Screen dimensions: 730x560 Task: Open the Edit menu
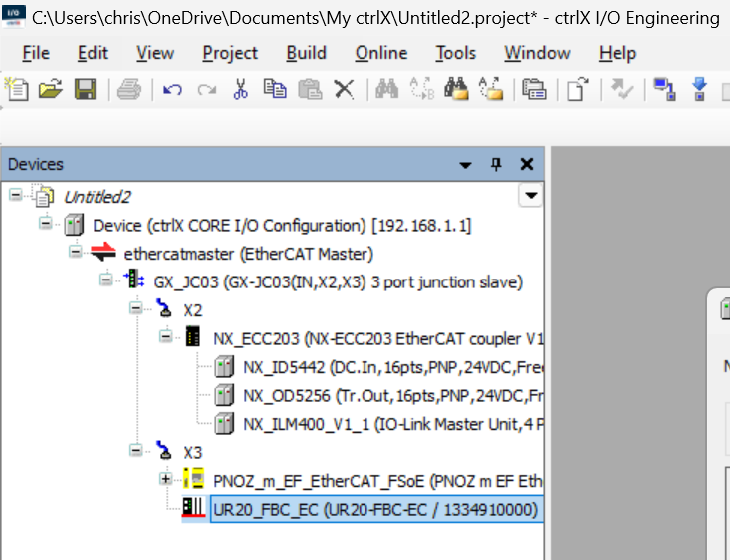pyautogui.click(x=93, y=53)
